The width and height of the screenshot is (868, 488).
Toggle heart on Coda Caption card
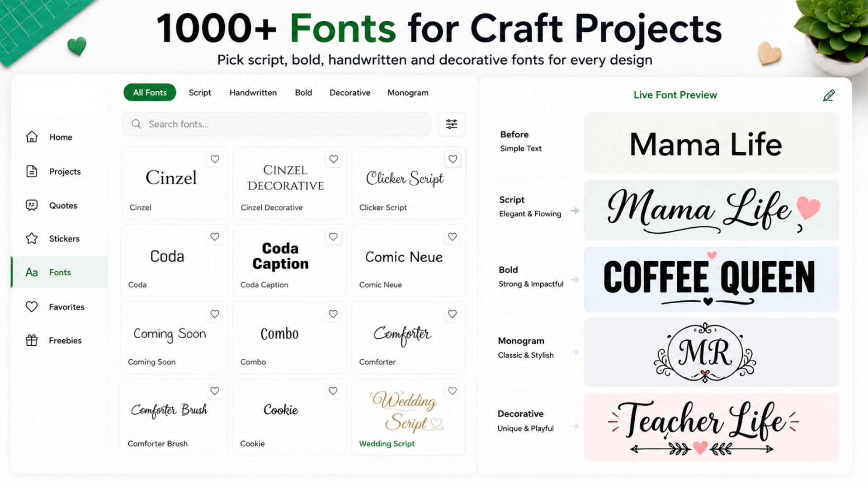tap(333, 237)
